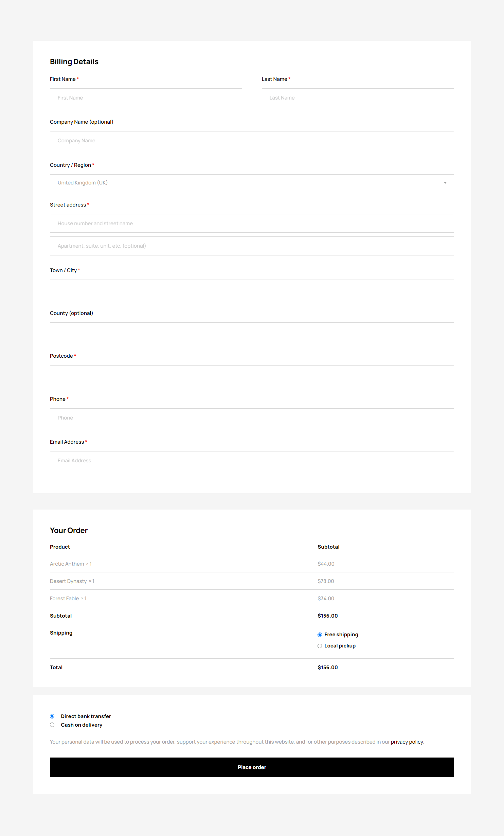Select the Postcode input box
504x836 pixels.
[x=252, y=375]
